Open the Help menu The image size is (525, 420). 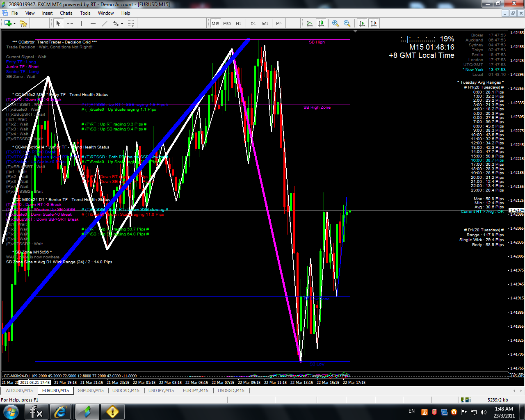[x=126, y=13]
